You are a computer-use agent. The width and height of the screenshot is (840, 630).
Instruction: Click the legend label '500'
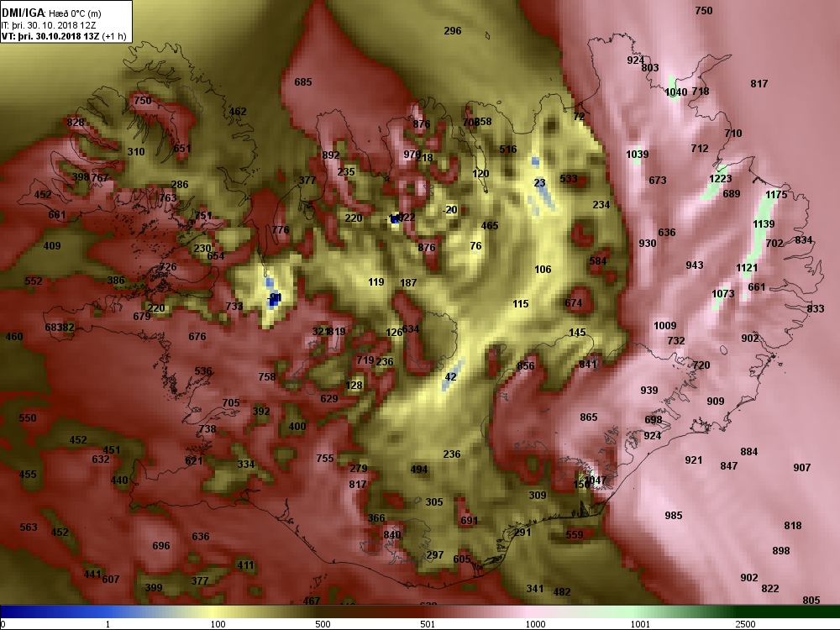pyautogui.click(x=323, y=624)
